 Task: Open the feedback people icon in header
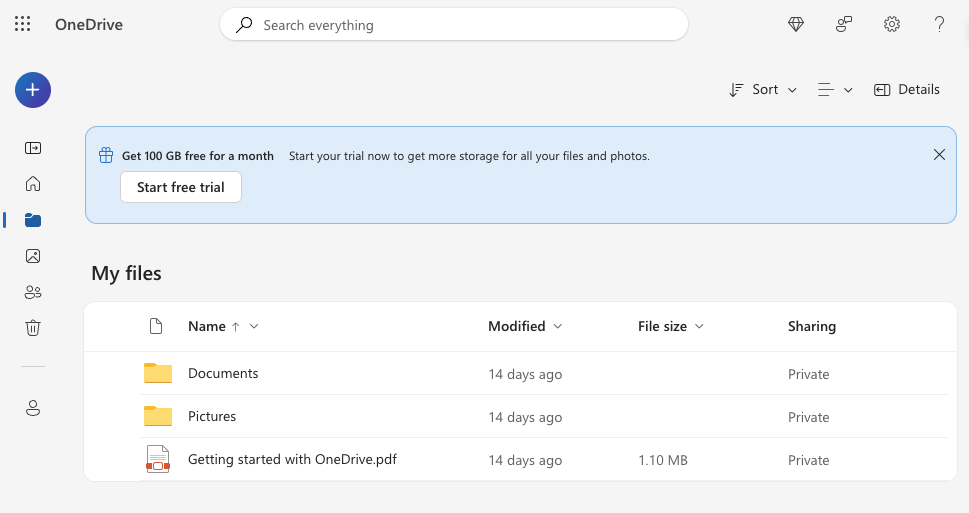(844, 24)
